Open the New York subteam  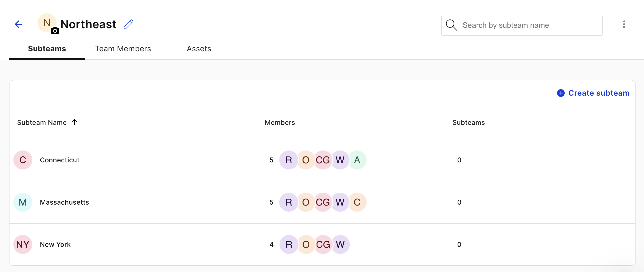pos(55,244)
